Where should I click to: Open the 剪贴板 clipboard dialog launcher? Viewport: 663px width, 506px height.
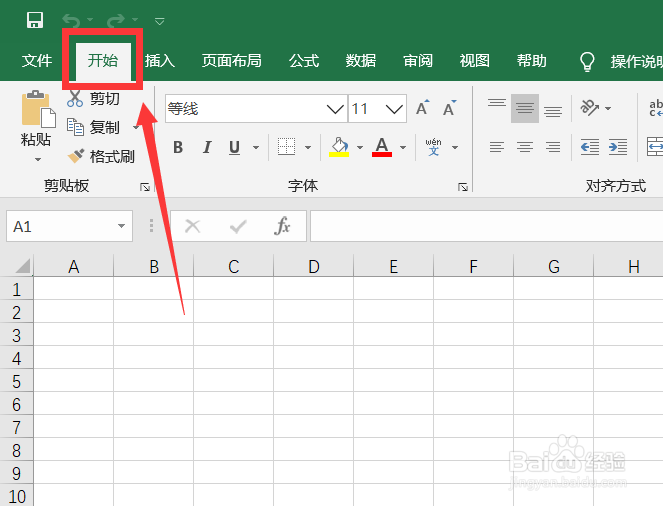coord(145,187)
